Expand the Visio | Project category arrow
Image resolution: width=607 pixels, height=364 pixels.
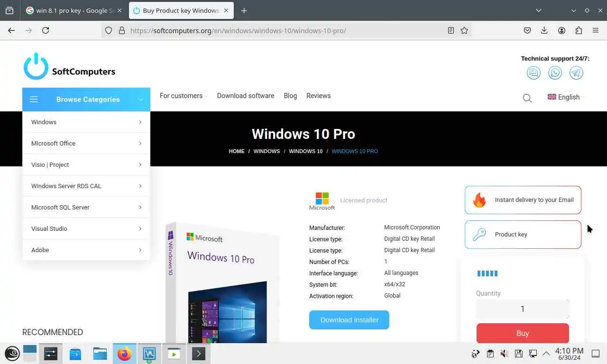(x=140, y=164)
